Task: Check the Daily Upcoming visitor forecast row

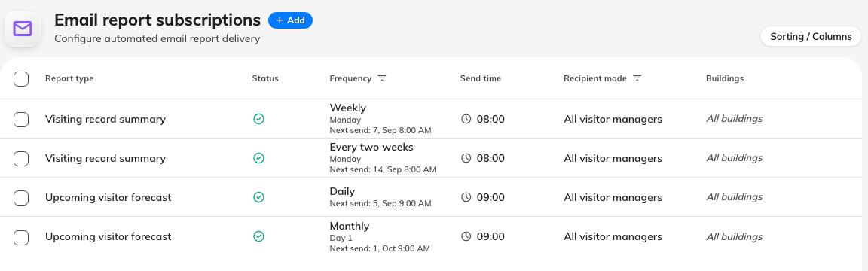Action: [21, 197]
